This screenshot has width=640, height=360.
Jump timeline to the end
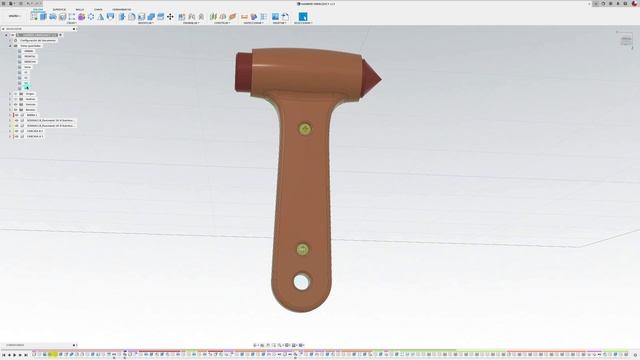click(x=26, y=355)
